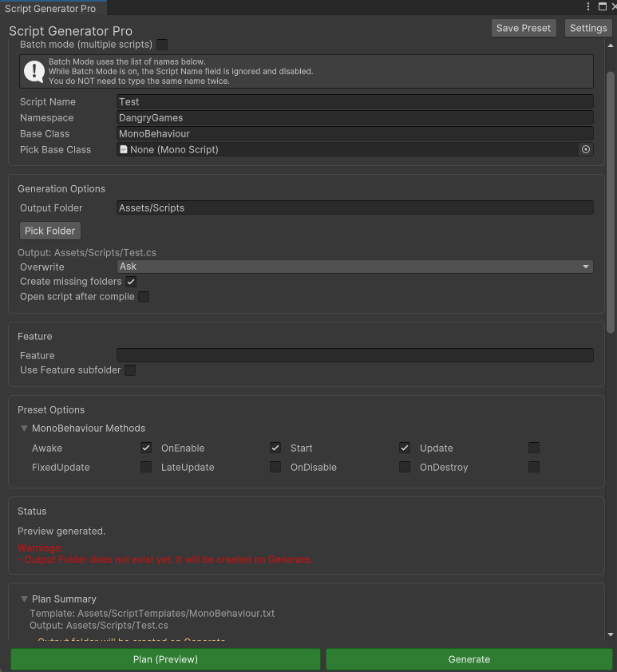Collapse the MonoBehaviour Methods foldout
Viewport: 617px width, 672px height.
(x=25, y=429)
